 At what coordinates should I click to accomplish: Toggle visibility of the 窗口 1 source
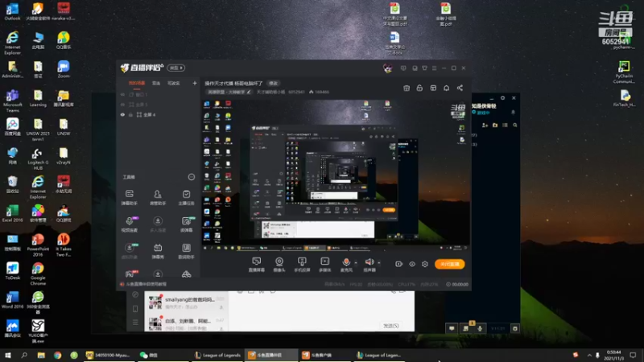(122, 94)
